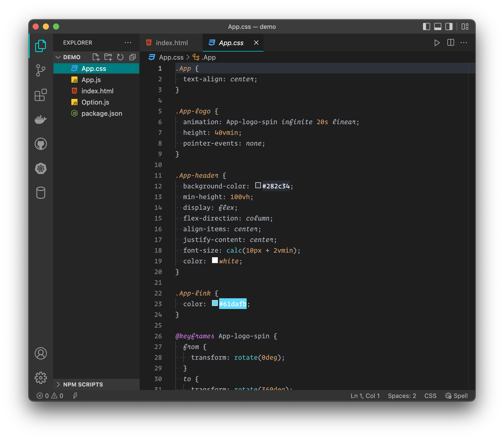Toggle the secondary side bar layout button

(449, 27)
